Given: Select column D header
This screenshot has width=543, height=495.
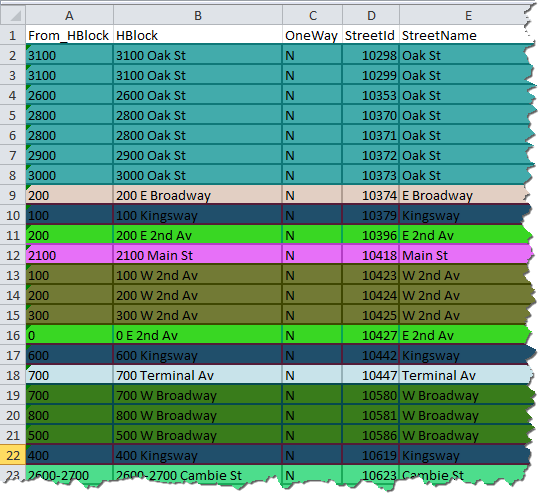Looking at the screenshot, I should pyautogui.click(x=371, y=16).
